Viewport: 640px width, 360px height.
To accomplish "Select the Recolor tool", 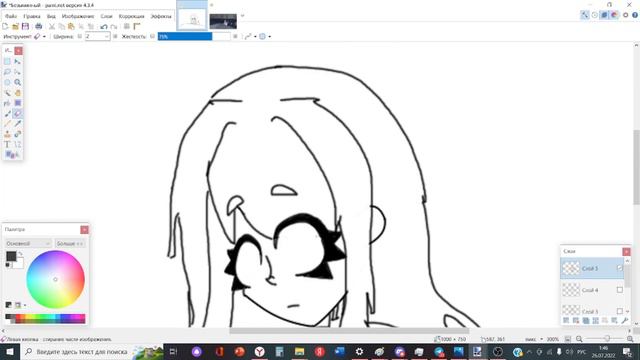I will pos(18,134).
